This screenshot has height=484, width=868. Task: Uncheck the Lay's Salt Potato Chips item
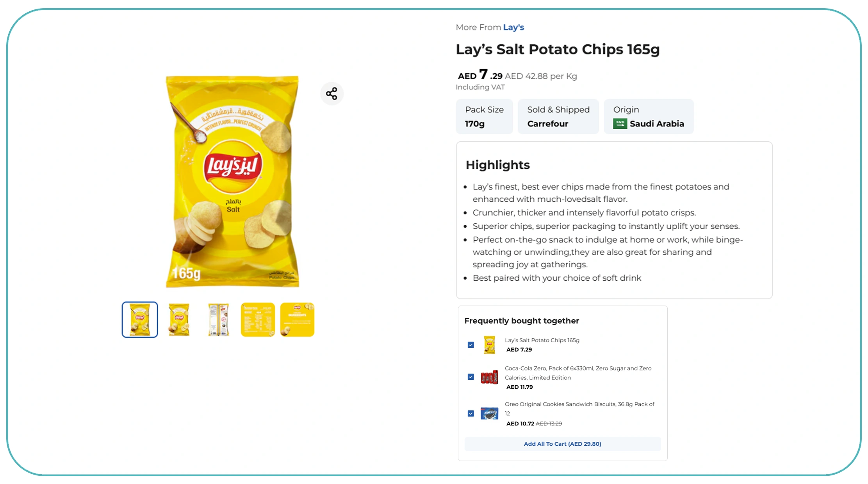(x=471, y=345)
